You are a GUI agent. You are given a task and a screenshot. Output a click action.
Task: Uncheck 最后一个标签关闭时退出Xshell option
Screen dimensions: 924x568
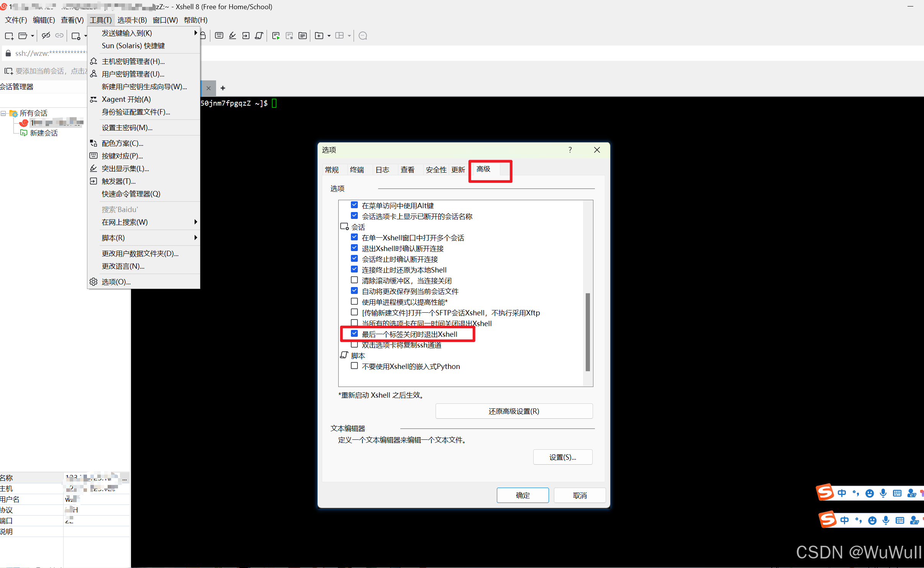click(x=354, y=334)
